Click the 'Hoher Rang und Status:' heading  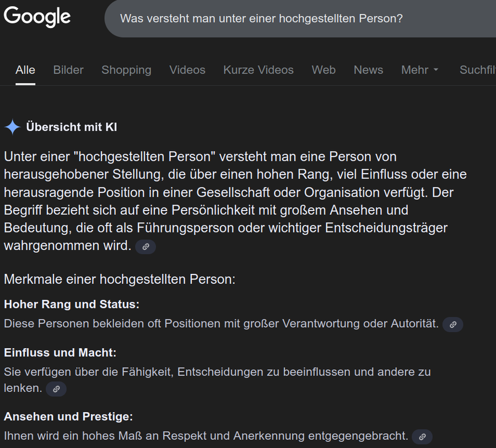[x=72, y=304]
